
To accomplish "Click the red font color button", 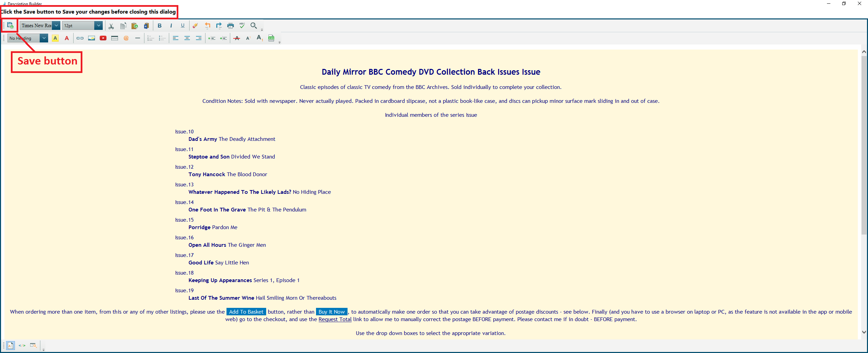I will 67,38.
